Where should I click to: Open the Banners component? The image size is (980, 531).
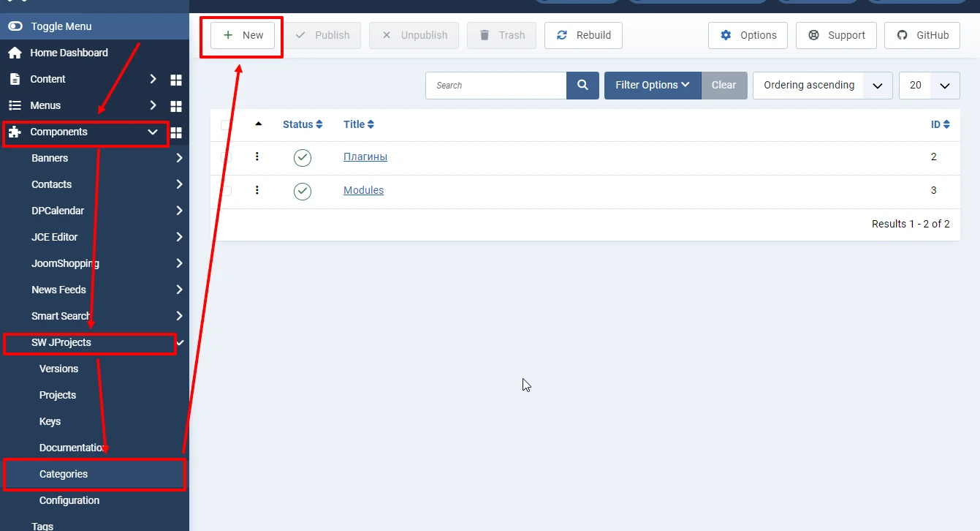point(50,158)
